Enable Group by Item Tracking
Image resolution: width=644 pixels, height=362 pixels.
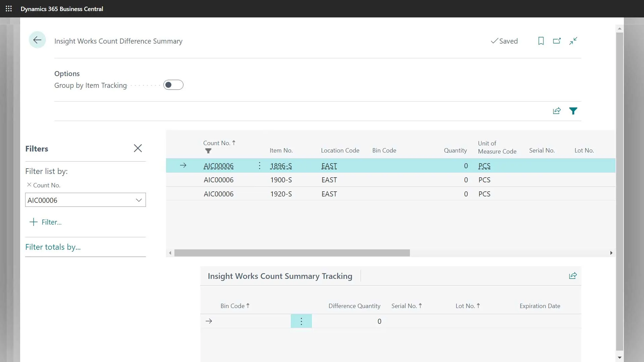[173, 85]
